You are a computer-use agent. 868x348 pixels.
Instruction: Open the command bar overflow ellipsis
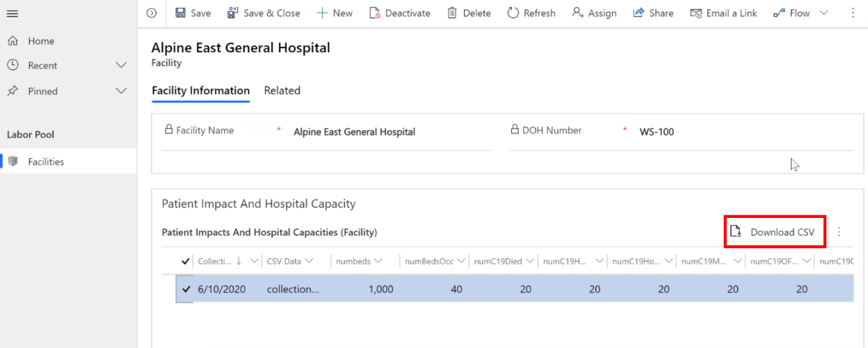coord(853,13)
